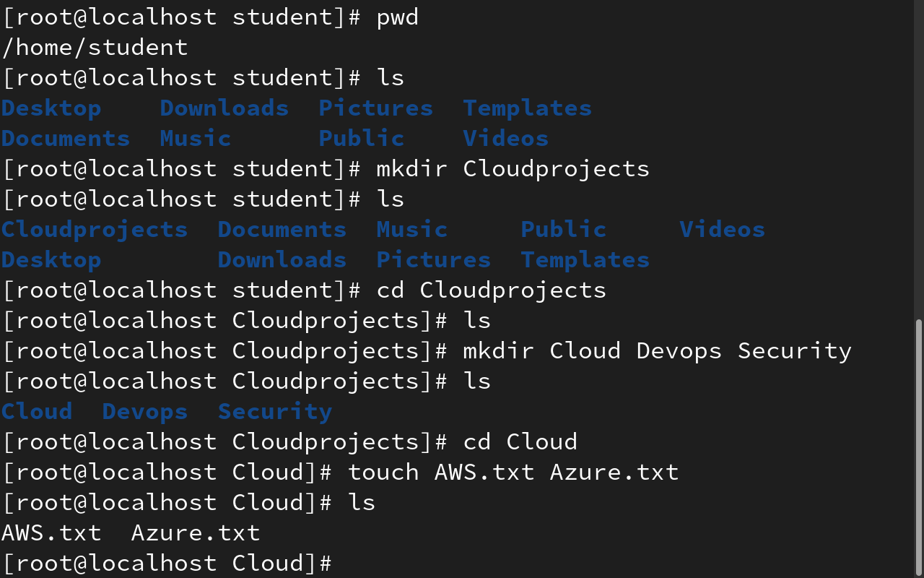Click the mkdir Cloudprojects command line
Viewport: 924px width, 578px height.
(513, 169)
